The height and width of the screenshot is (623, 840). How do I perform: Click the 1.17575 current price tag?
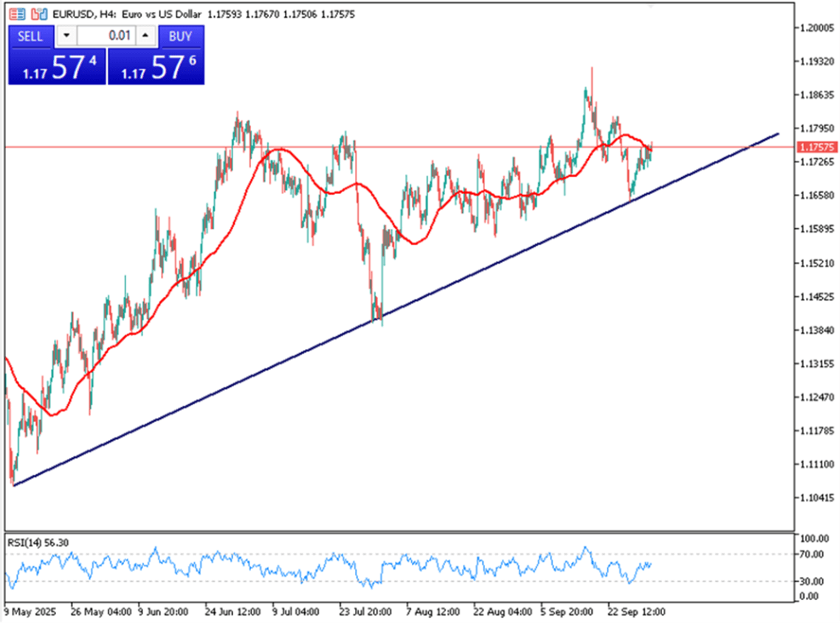pos(816,148)
